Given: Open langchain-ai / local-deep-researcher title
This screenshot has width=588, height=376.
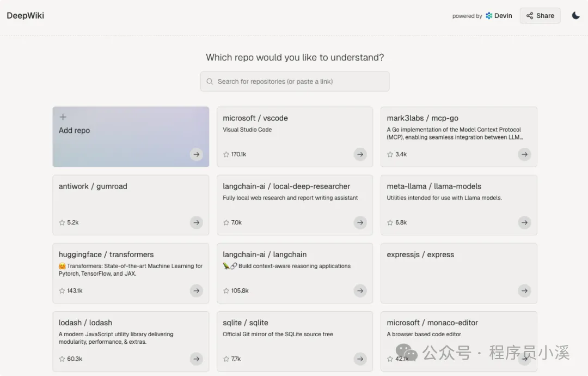Looking at the screenshot, I should tap(286, 186).
